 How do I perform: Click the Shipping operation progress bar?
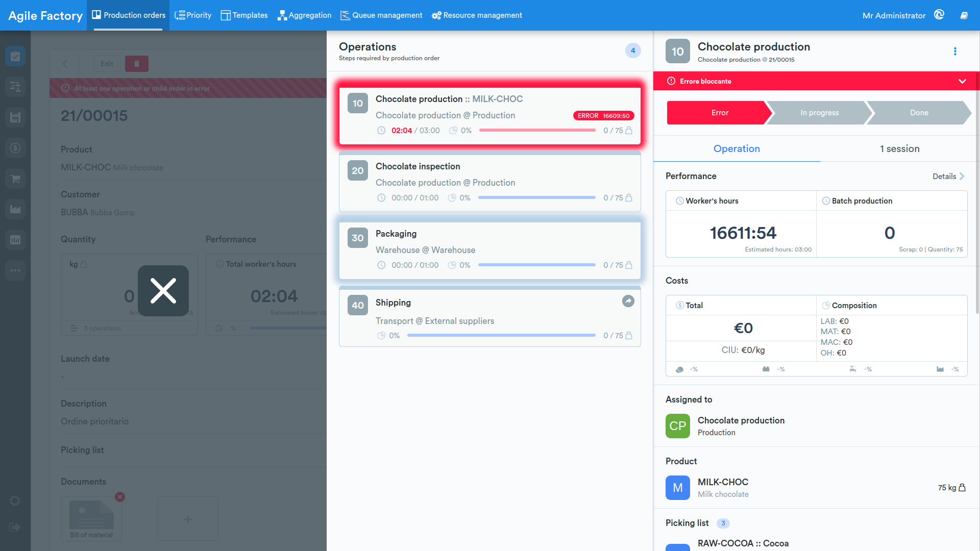501,336
